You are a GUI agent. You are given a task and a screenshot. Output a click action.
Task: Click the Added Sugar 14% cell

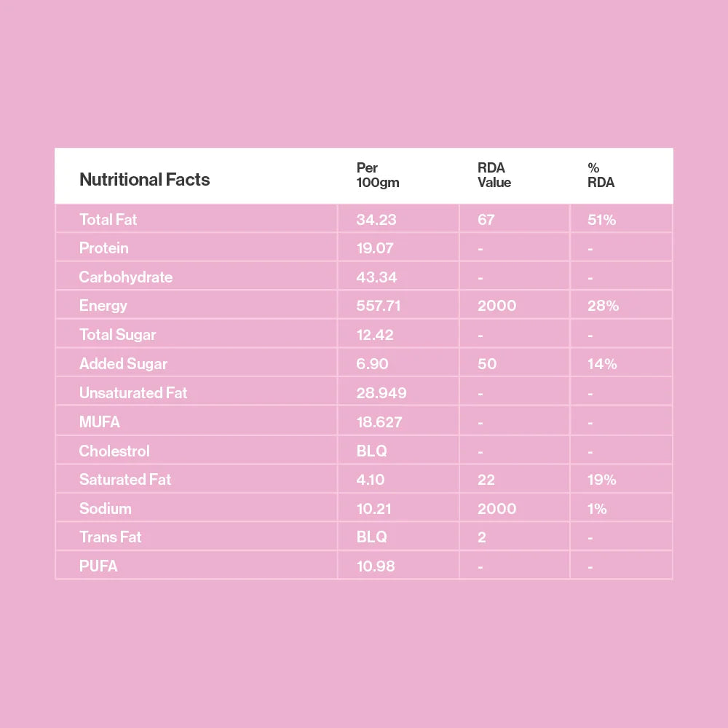(602, 364)
